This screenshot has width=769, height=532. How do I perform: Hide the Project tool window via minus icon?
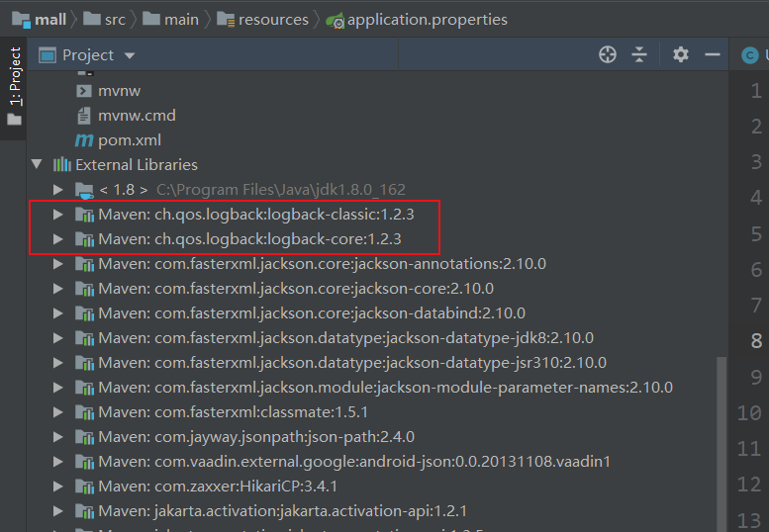tap(713, 54)
